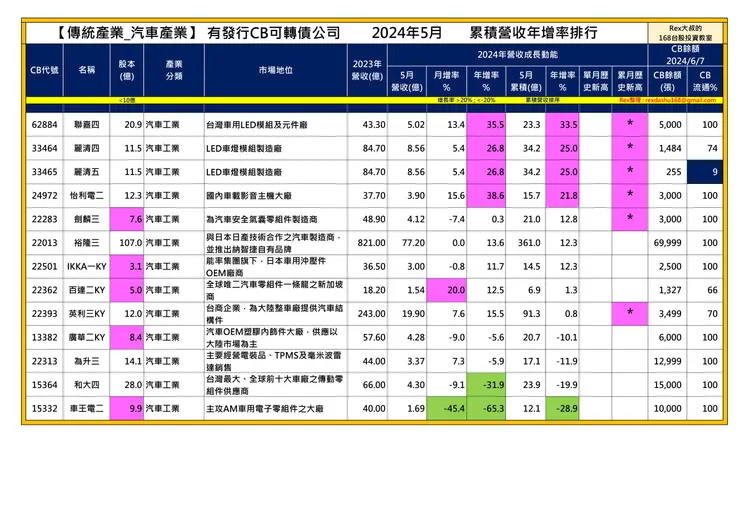Click the dark blue CB circulation cell 9
The height and width of the screenshot is (523, 740).
pos(705,172)
